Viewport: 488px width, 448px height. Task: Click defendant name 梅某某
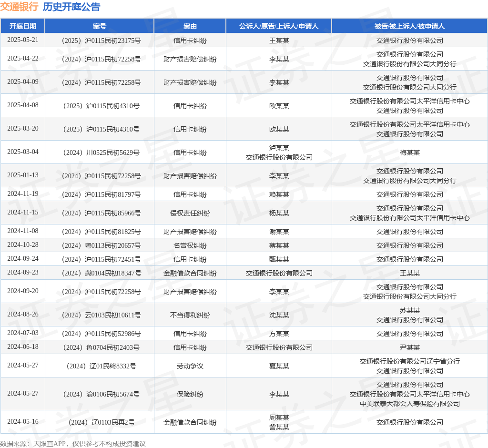(x=409, y=153)
